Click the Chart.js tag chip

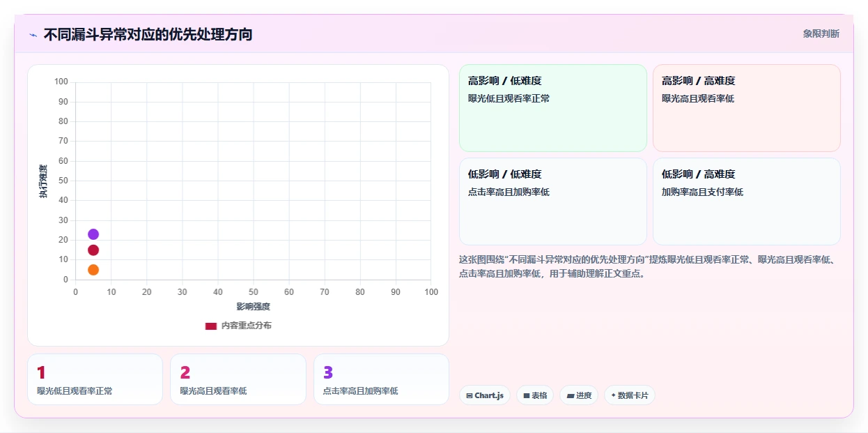(484, 395)
